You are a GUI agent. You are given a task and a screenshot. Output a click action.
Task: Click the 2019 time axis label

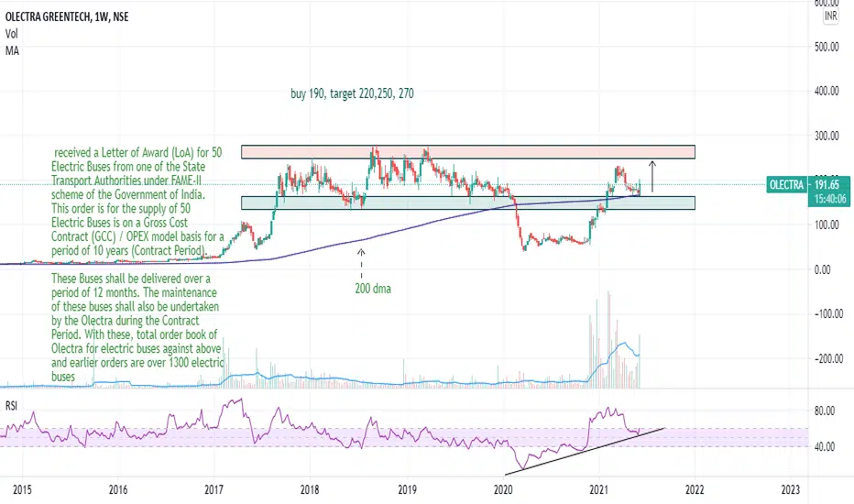(407, 489)
